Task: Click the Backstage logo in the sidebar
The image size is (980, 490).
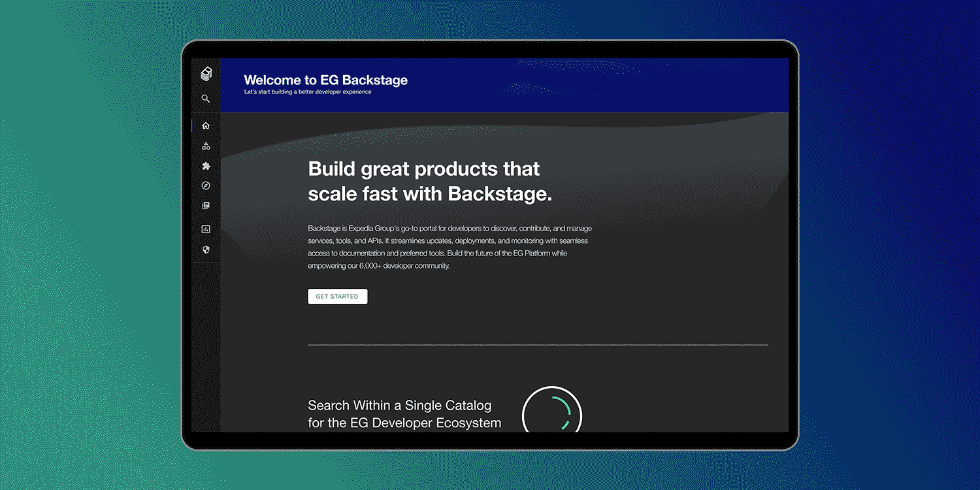Action: [x=206, y=74]
